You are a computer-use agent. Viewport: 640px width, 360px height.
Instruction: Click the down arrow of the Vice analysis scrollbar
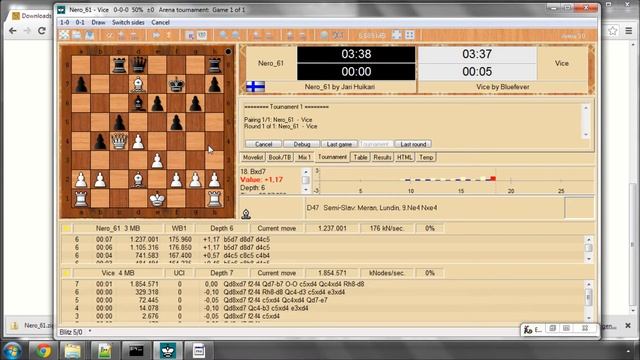(589, 318)
